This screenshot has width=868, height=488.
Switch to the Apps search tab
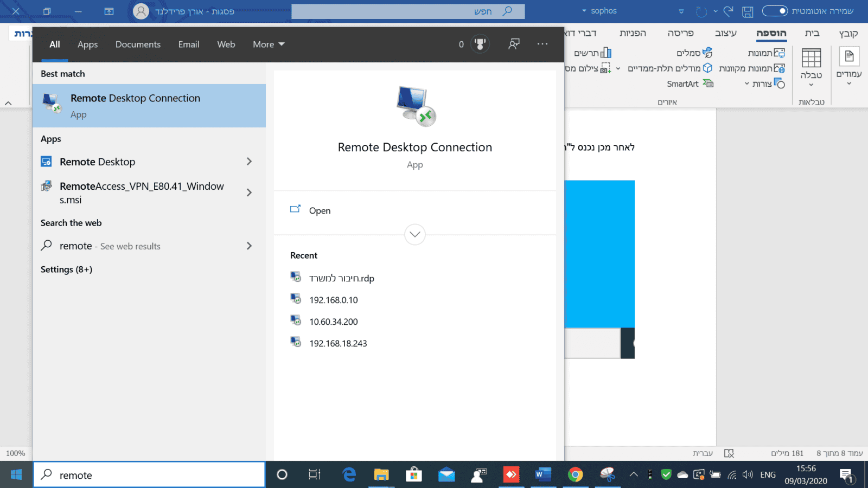coord(87,44)
